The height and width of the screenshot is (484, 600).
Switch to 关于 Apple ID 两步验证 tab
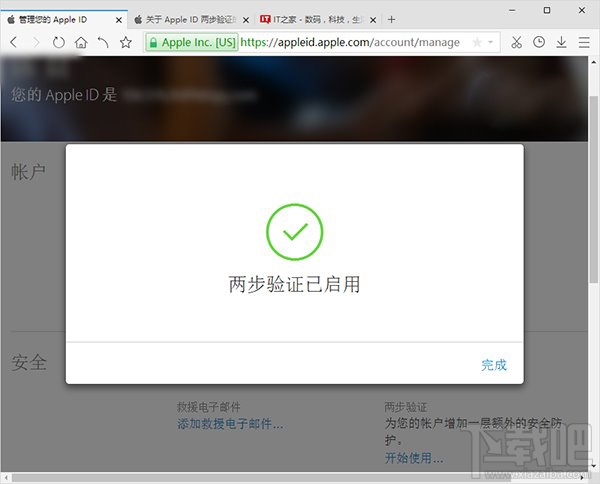pos(191,20)
